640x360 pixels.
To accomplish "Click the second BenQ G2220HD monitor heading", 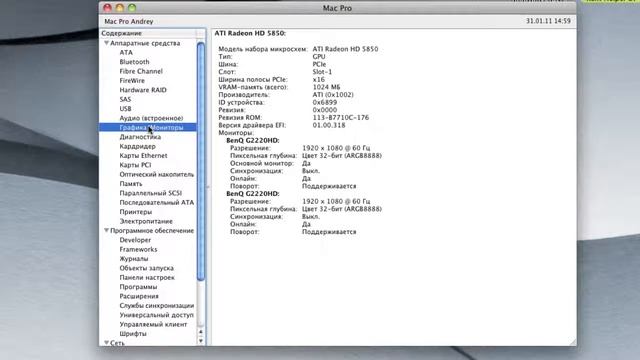I will pos(253,193).
